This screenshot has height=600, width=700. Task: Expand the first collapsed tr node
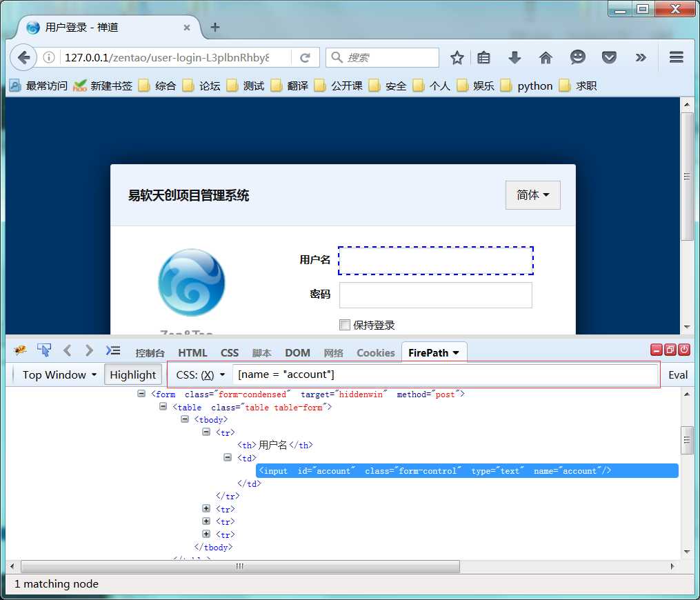pos(206,508)
